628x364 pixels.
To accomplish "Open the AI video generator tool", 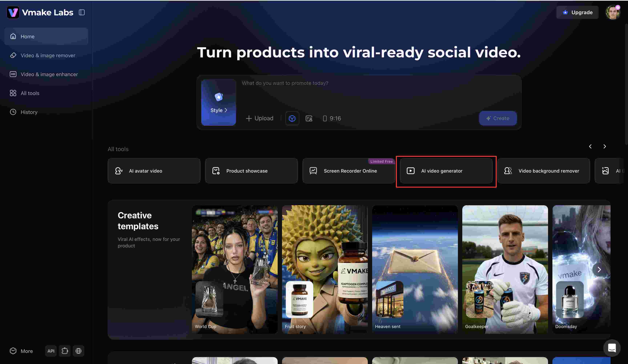I will click(446, 171).
